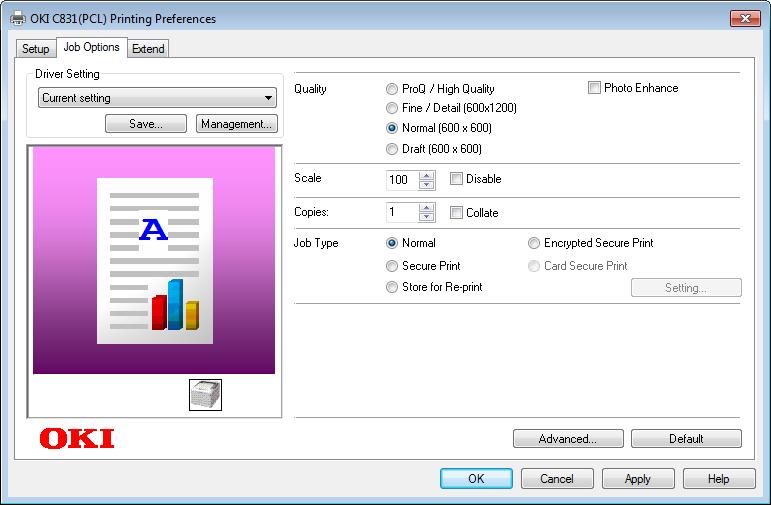Open the Driver Setting dropdown
Image resolution: width=771 pixels, height=505 pixels.
click(157, 98)
